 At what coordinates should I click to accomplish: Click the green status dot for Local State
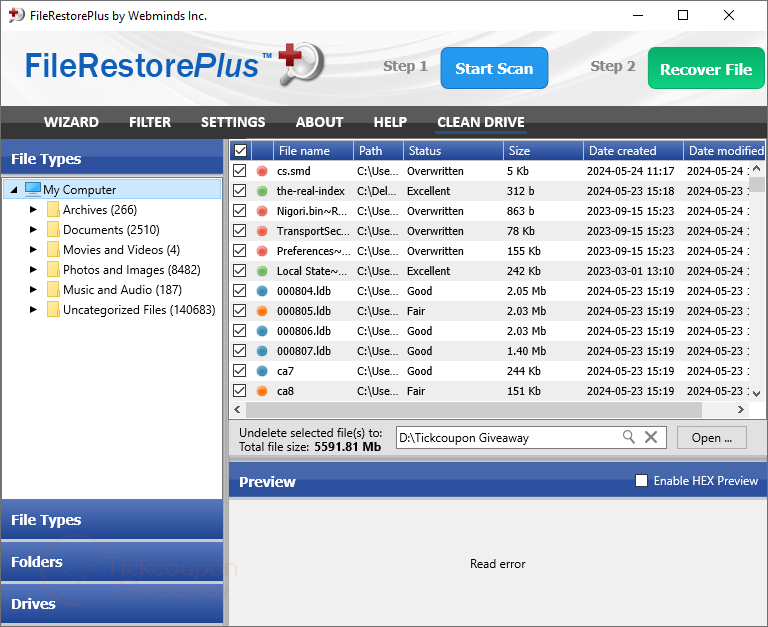(x=262, y=271)
